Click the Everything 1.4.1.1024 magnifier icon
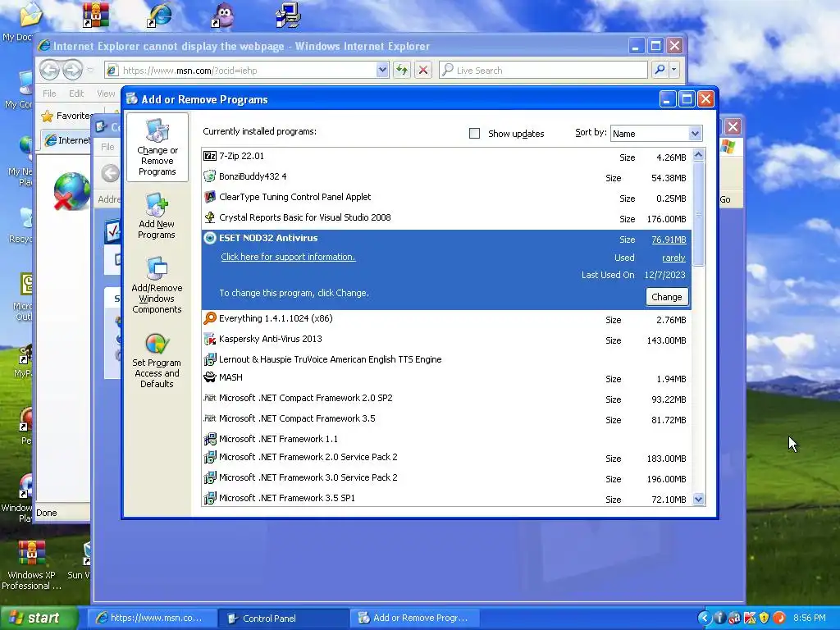This screenshot has width=840, height=630. 210,318
